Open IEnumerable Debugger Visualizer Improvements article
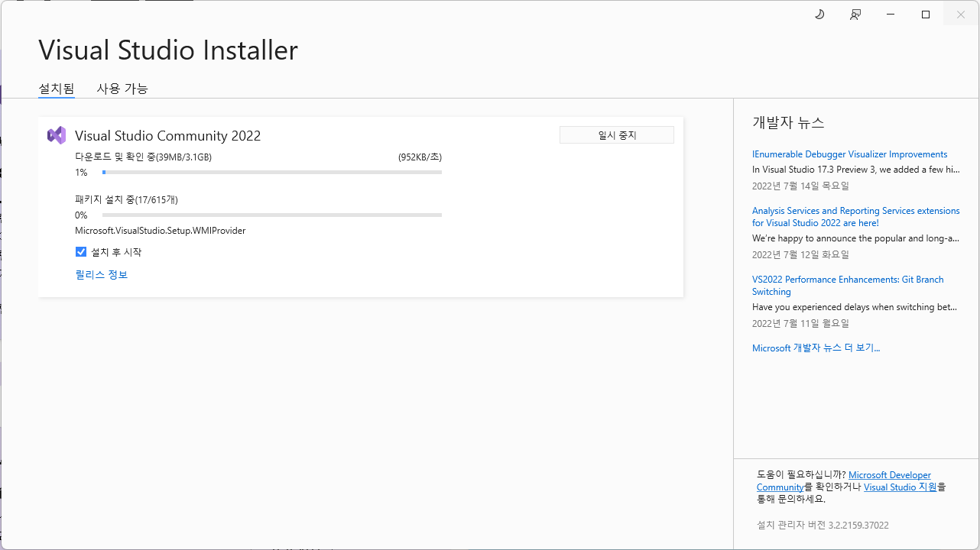The width and height of the screenshot is (980, 550). point(849,154)
